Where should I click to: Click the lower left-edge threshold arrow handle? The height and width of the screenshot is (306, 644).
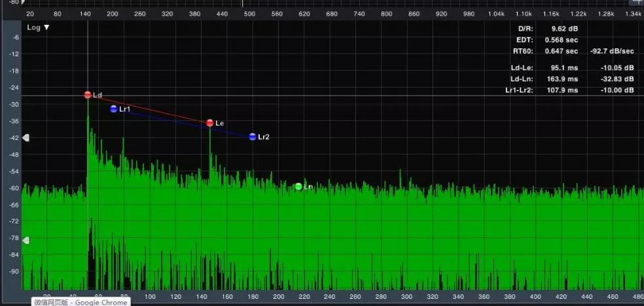click(x=26, y=241)
